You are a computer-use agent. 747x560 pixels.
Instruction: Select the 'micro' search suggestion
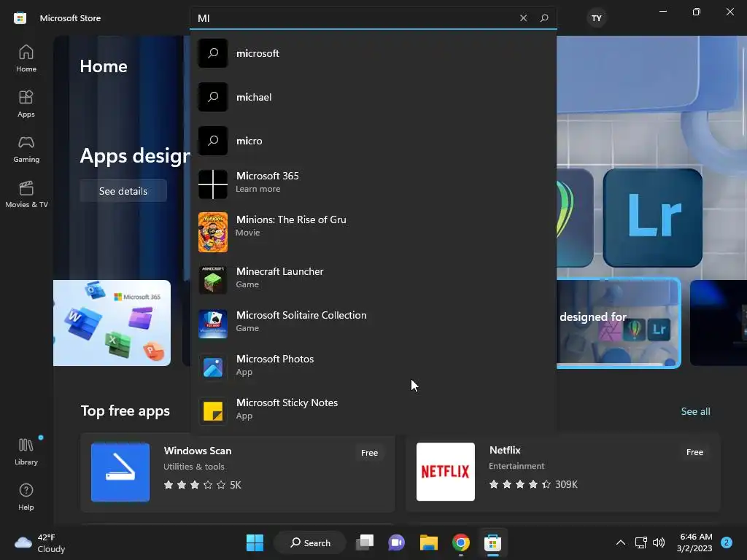tap(373, 141)
